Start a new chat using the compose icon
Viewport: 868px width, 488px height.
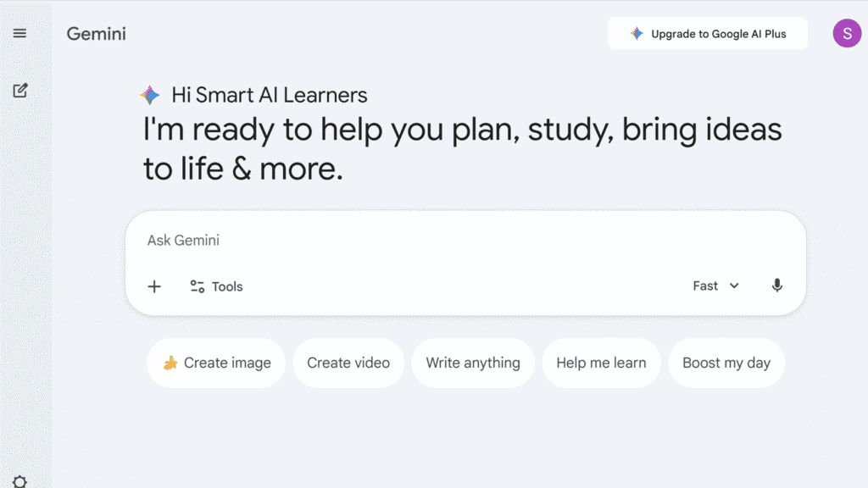[x=19, y=91]
